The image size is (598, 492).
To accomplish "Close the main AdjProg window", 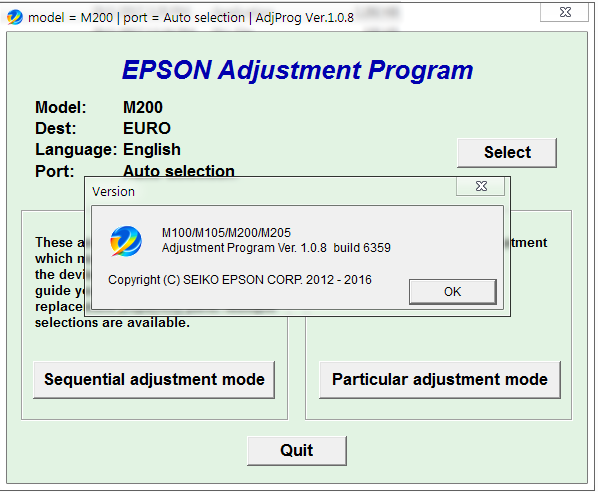I will [x=564, y=12].
